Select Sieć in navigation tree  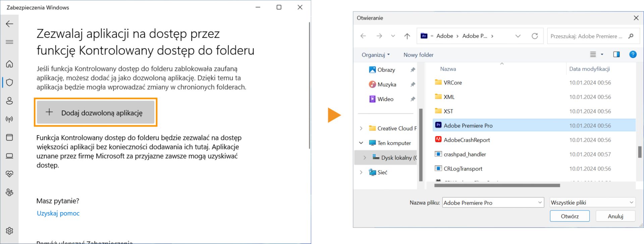(378, 172)
